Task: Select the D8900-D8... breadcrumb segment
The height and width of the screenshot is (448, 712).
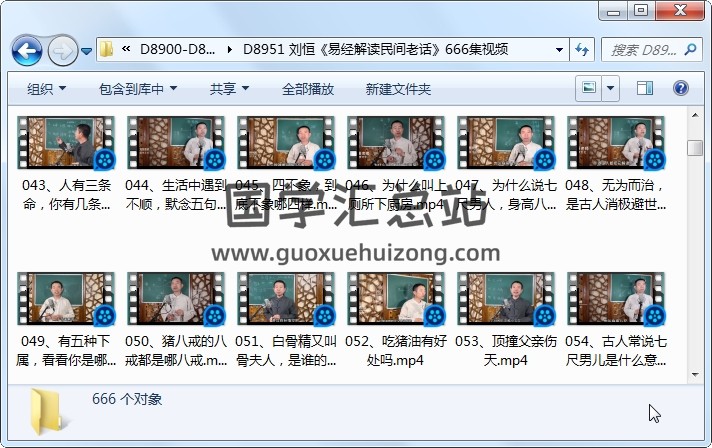Action: click(177, 49)
